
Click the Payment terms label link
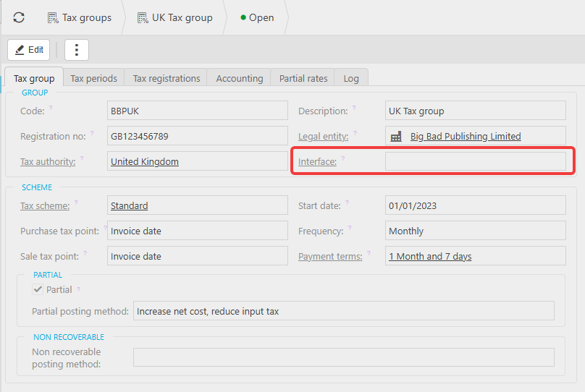[x=330, y=256]
